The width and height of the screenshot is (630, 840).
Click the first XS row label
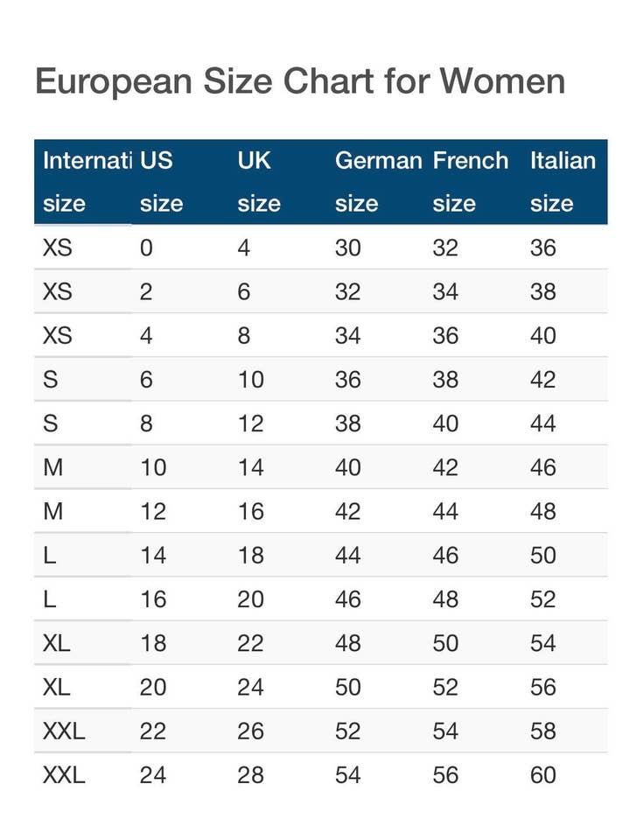[57, 248]
